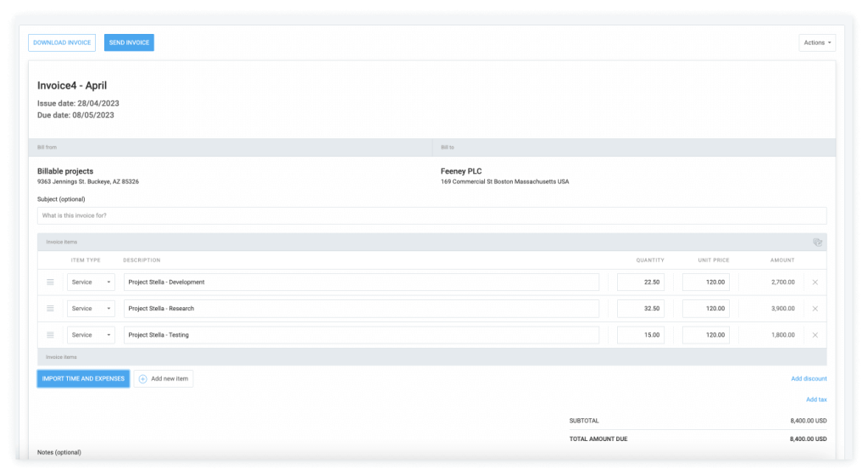
Task: Open item type dropdown for Research row
Action: point(91,309)
